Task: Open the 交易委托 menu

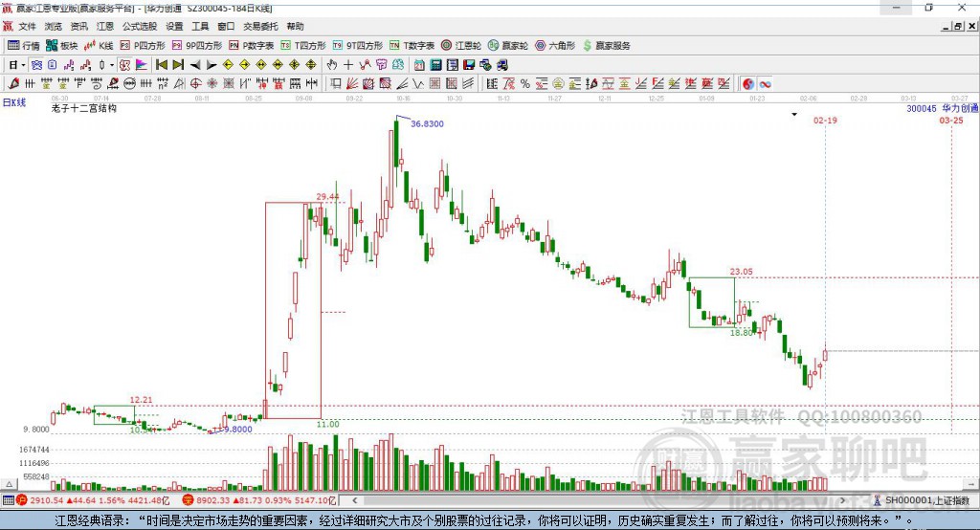Action: point(260,26)
